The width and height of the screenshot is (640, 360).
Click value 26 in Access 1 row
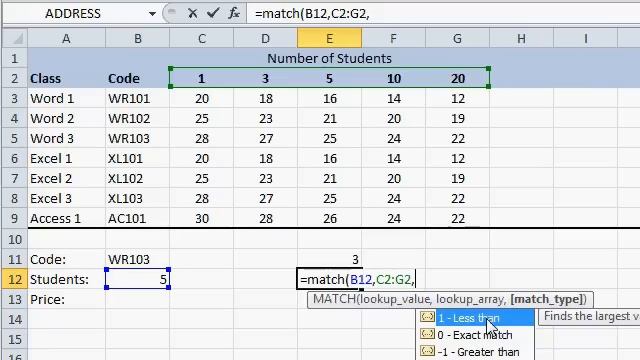pyautogui.click(x=329, y=218)
